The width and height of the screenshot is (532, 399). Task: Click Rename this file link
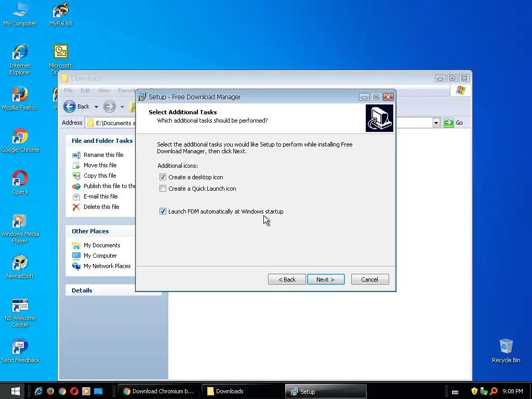click(103, 155)
